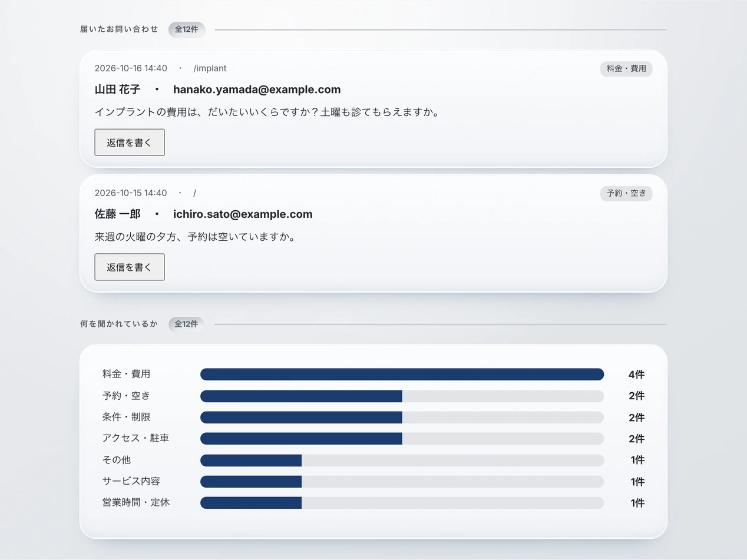Screen dimensions: 747x560
Task: Click the timestamp 2026-10-15 14:40
Action: point(131,193)
